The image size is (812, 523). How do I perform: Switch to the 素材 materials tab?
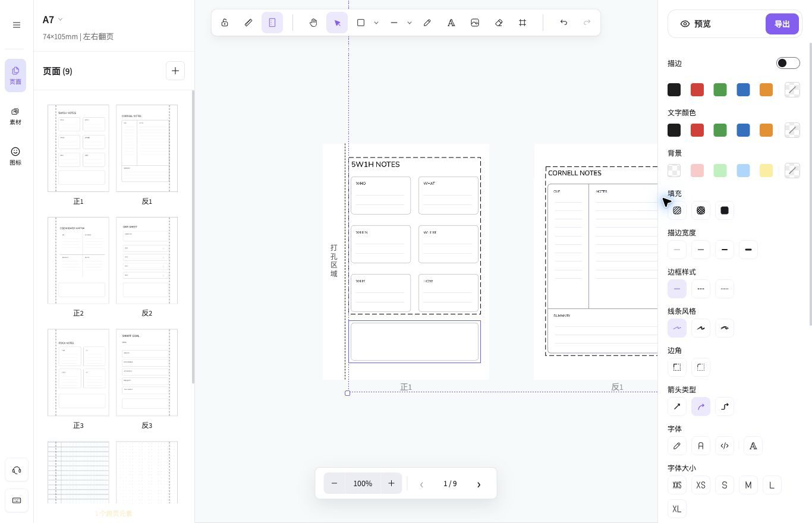point(15,116)
